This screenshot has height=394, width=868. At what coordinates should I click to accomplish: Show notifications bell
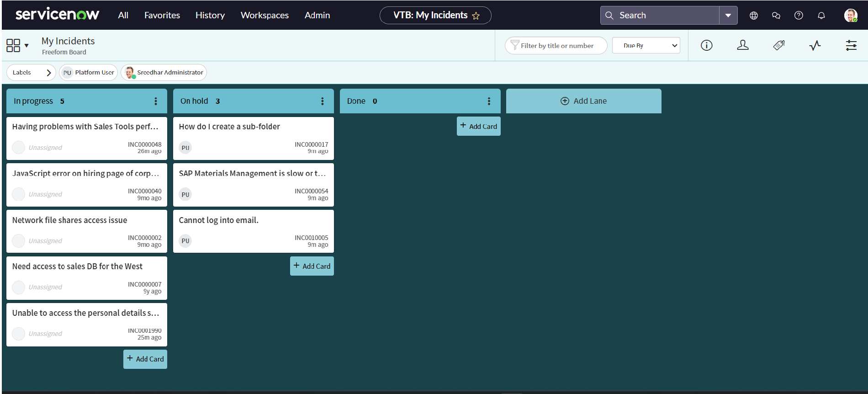coord(821,16)
